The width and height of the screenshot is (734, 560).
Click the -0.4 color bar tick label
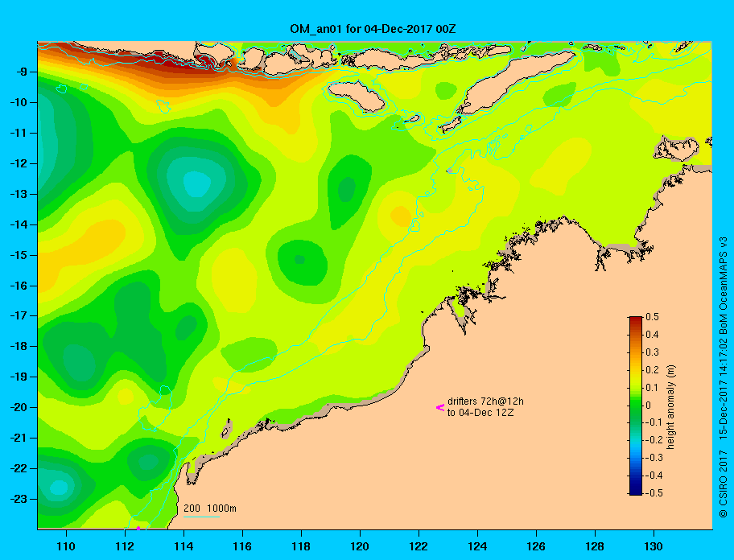[654, 476]
